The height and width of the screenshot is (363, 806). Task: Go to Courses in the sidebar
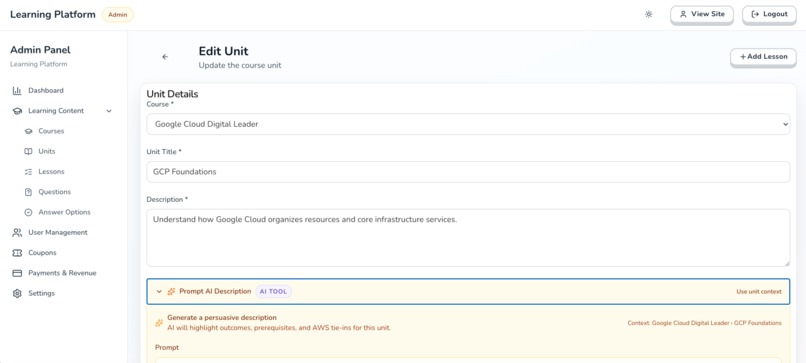click(51, 131)
